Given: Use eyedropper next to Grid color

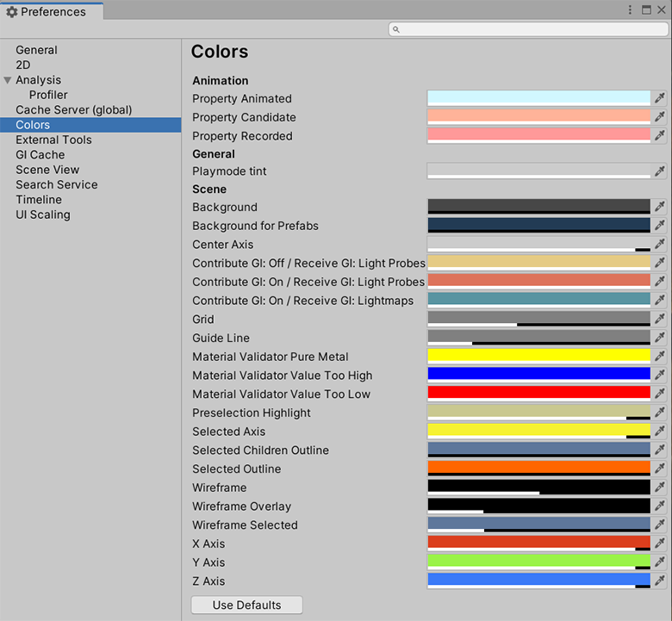Looking at the screenshot, I should (659, 320).
